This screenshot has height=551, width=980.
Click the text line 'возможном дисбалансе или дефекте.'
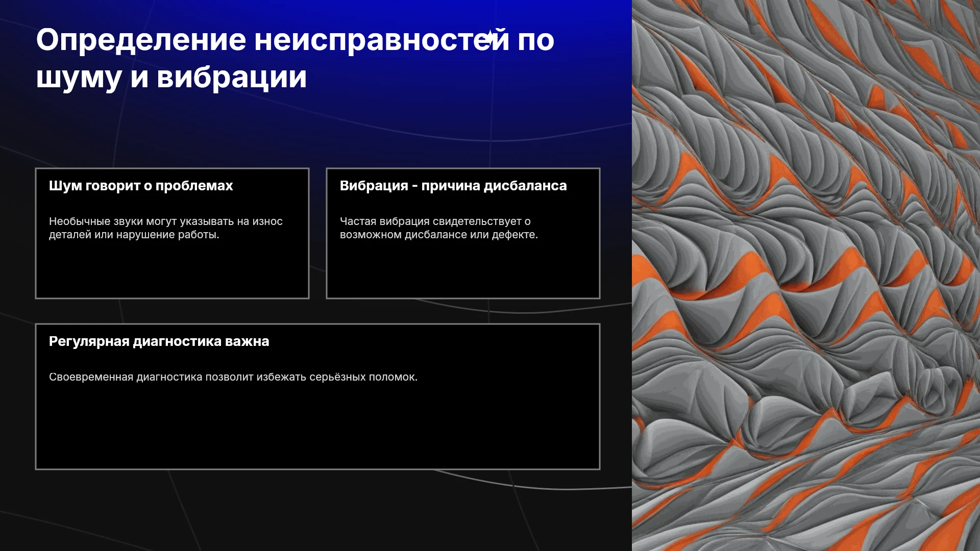pyautogui.click(x=439, y=235)
